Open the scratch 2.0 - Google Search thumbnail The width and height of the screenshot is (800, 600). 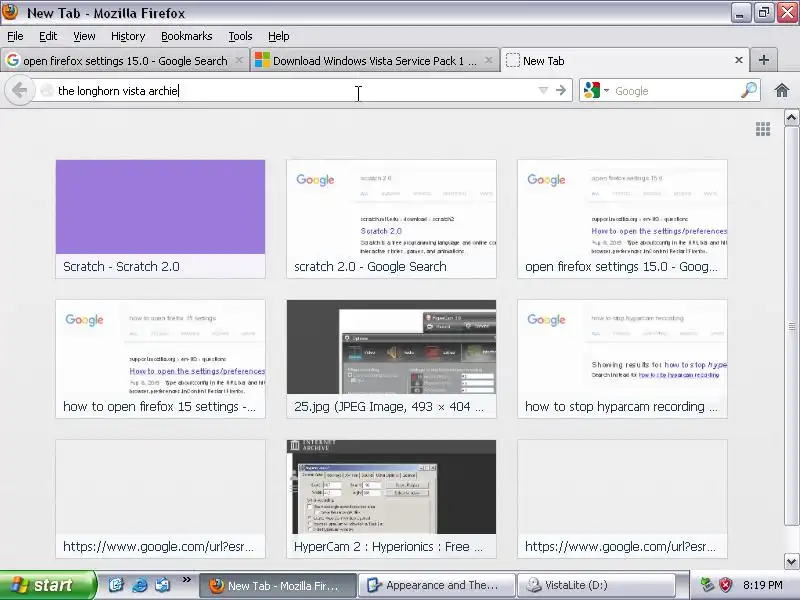[391, 219]
